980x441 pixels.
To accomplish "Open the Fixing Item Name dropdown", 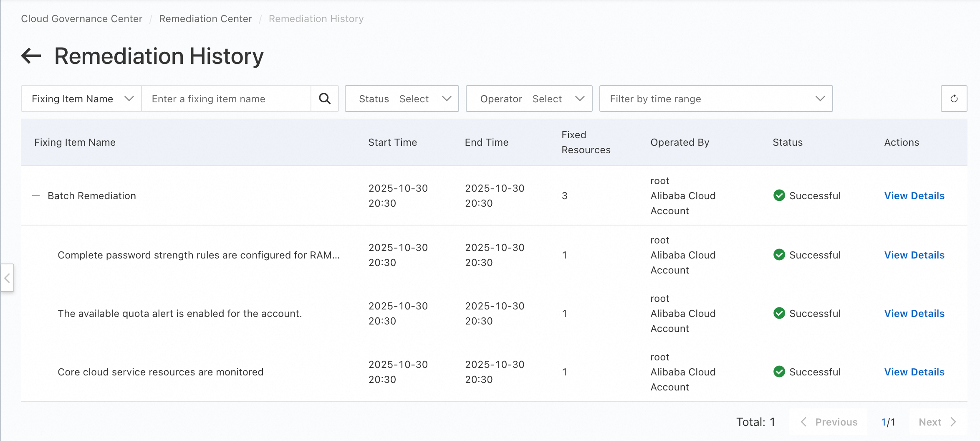I will coord(82,99).
